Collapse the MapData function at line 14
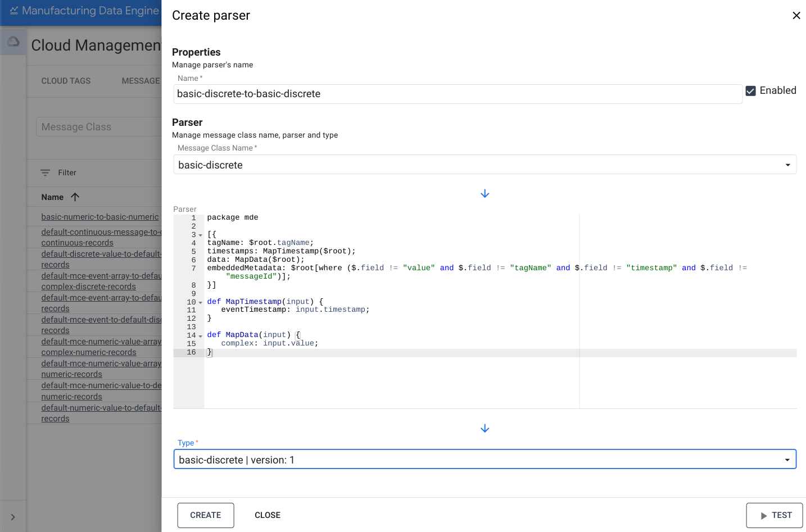This screenshot has height=532, width=806. coord(200,335)
